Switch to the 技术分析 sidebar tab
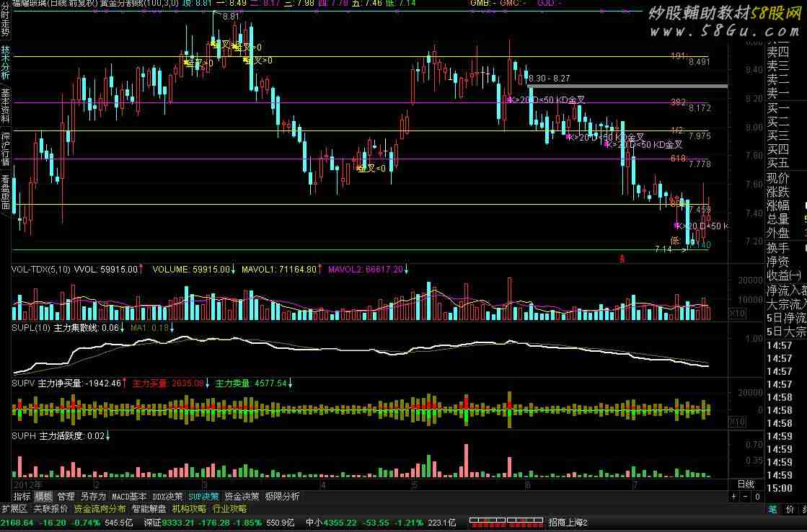The height and width of the screenshot is (532, 807). coord(5,63)
